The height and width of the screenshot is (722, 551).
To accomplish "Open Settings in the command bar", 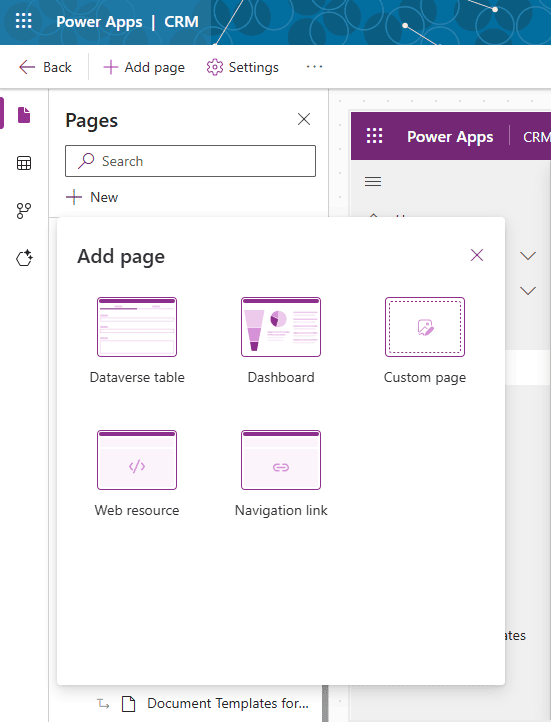I will tap(243, 67).
